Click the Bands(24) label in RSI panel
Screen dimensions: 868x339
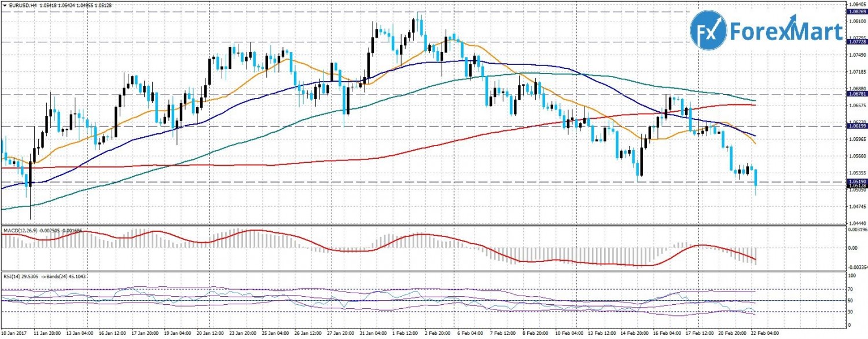click(58, 278)
